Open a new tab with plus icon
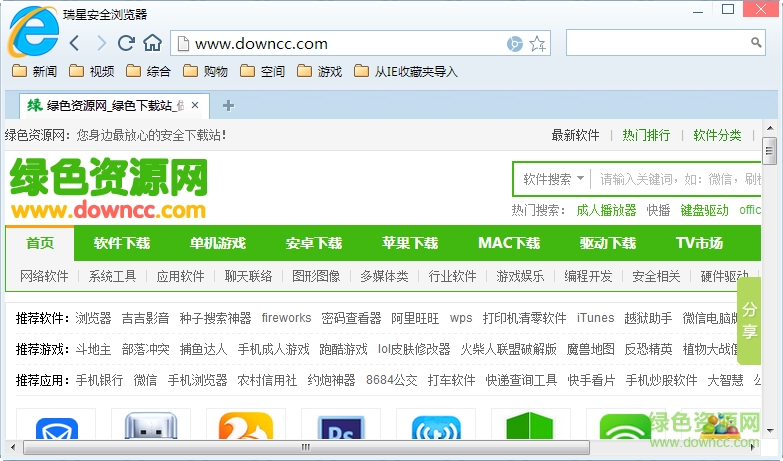The height and width of the screenshot is (461, 783). (228, 105)
